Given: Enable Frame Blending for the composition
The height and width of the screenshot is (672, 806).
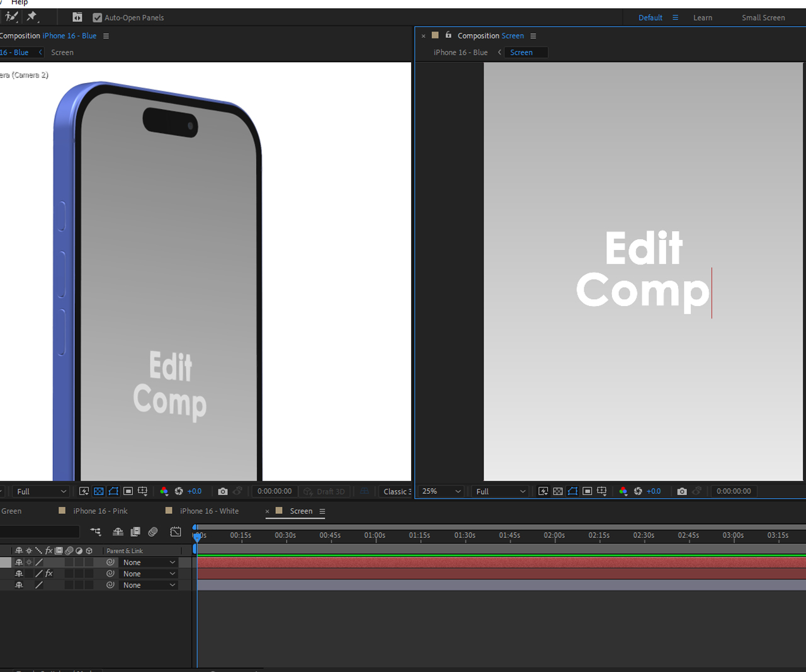Looking at the screenshot, I should click(x=135, y=532).
